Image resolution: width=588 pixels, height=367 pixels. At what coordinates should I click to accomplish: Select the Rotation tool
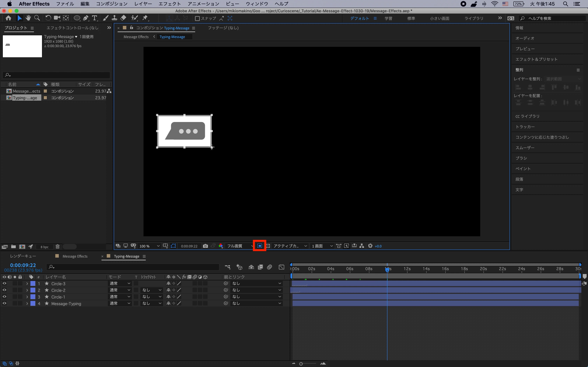pos(48,18)
